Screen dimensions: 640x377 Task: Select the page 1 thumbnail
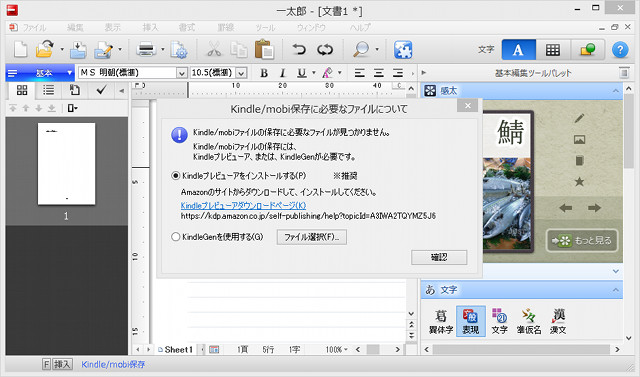(67, 164)
